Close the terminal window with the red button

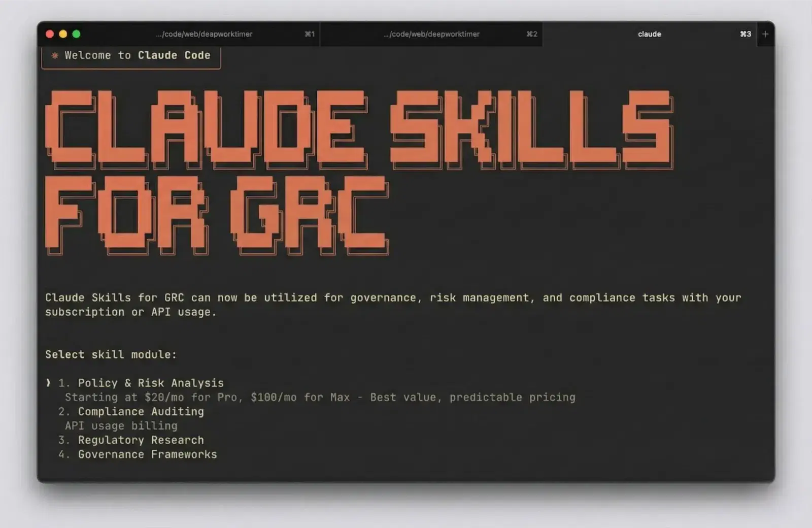click(50, 34)
